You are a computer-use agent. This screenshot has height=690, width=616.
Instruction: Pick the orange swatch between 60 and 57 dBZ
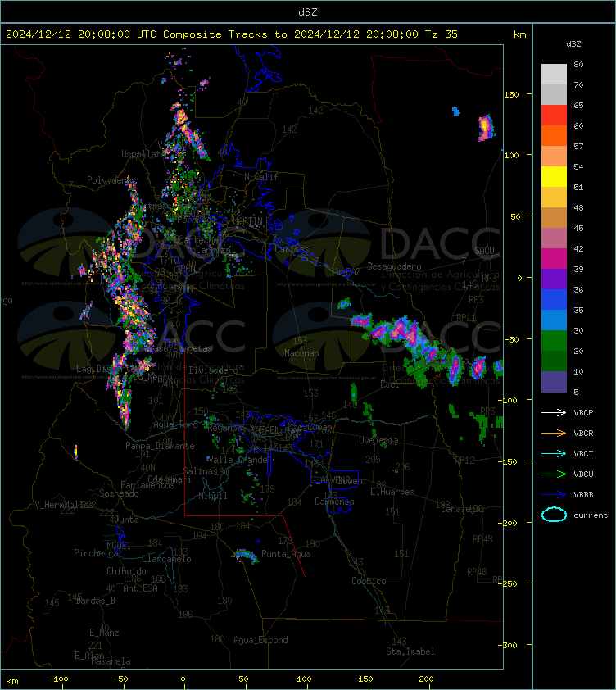[554, 135]
